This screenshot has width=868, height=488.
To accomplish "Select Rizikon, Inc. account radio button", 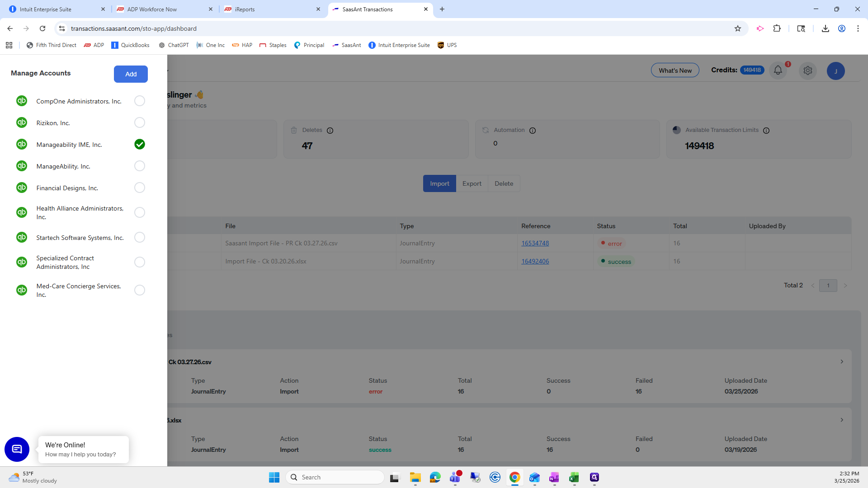I will coord(140,122).
